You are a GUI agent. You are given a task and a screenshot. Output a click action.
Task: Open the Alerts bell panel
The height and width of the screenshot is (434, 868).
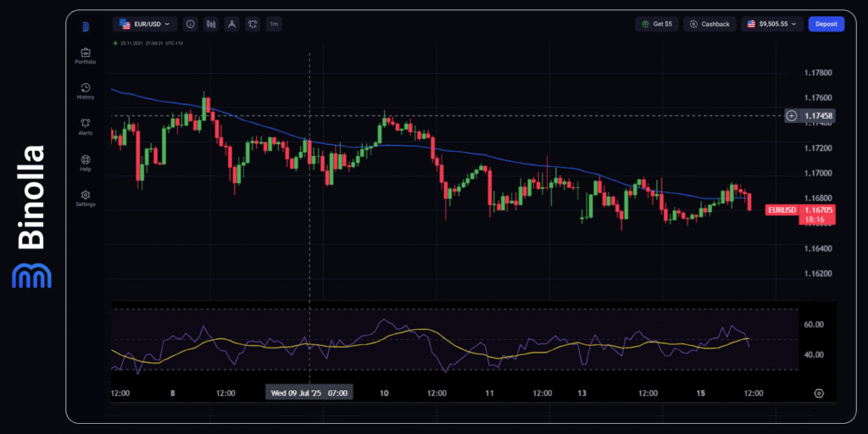coord(85,127)
